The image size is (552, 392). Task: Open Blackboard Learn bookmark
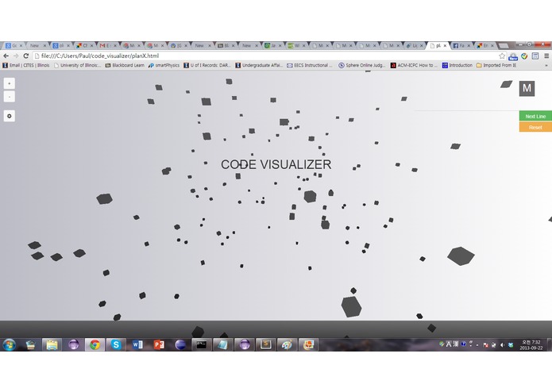125,65
